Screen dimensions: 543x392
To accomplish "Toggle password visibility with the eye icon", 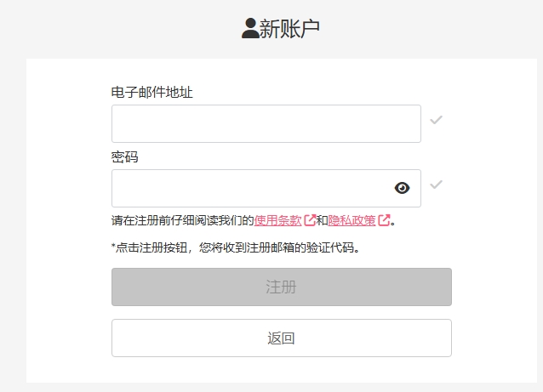I will 402,188.
